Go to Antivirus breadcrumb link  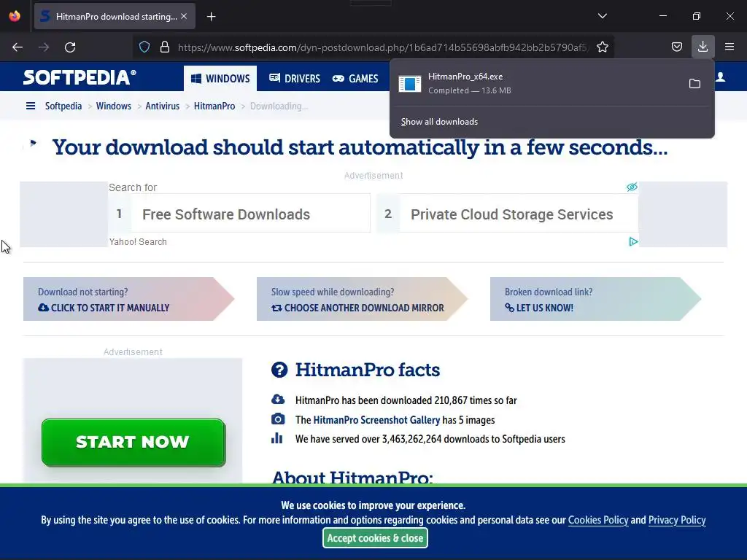click(163, 106)
